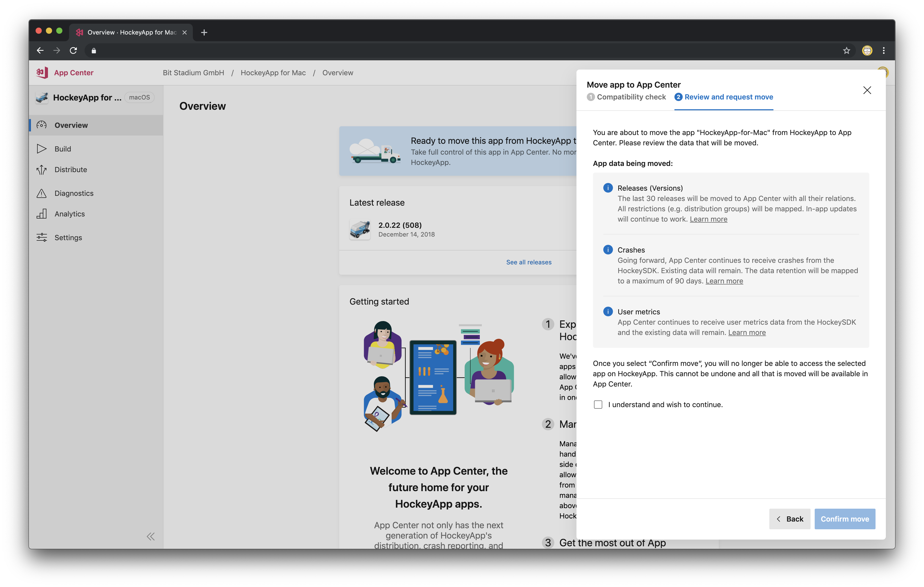Reload the current page

pos(73,50)
